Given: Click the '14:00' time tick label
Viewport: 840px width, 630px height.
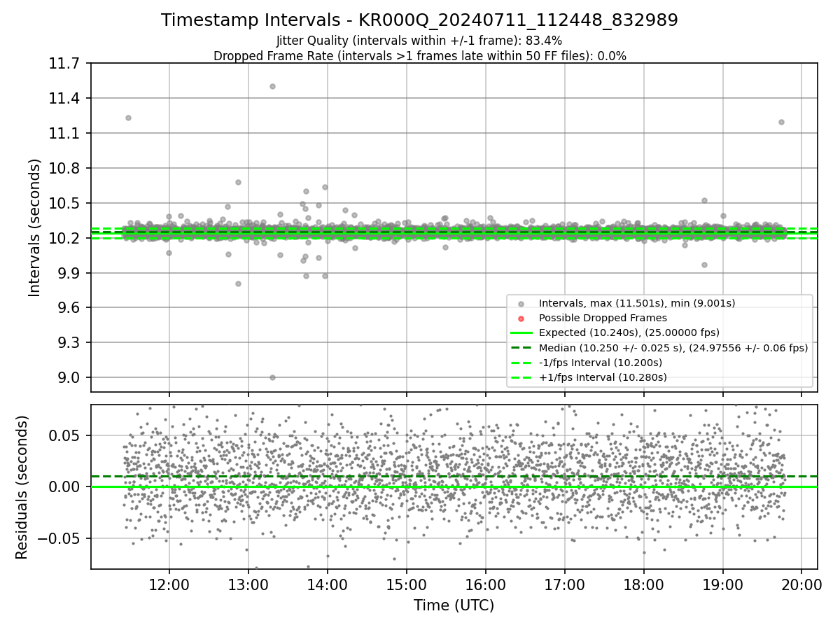Looking at the screenshot, I should click(x=328, y=583).
